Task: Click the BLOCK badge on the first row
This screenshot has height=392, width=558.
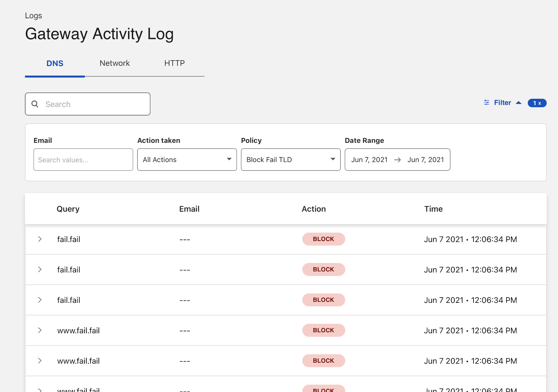Action: click(x=323, y=239)
